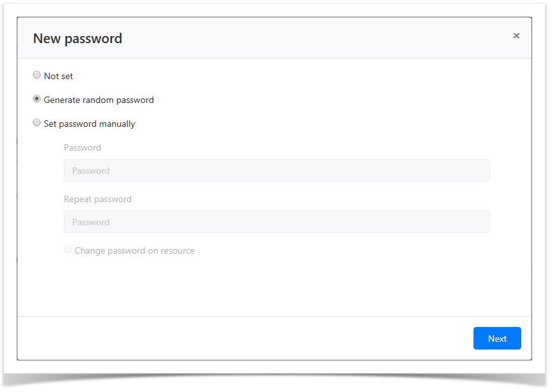Click the "Set password manually" label text
The height and width of the screenshot is (392, 554).
click(x=90, y=124)
